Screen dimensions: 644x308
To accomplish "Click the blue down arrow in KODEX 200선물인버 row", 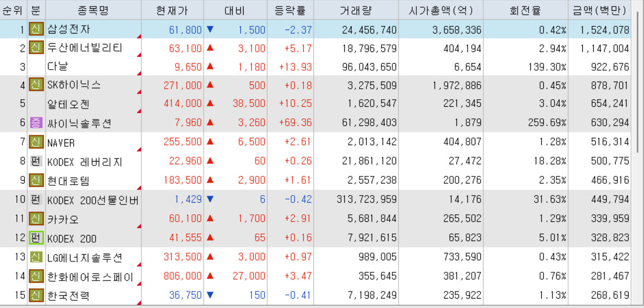I will point(210,200).
